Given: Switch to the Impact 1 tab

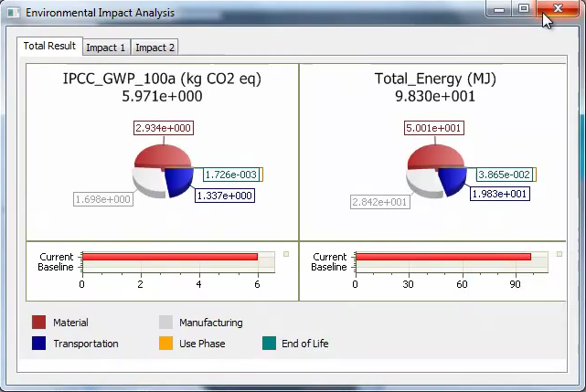Looking at the screenshot, I should tap(106, 48).
